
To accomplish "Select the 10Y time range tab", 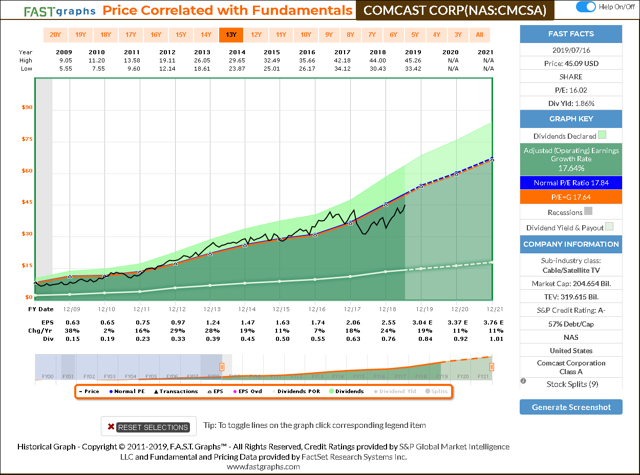I will [x=306, y=35].
